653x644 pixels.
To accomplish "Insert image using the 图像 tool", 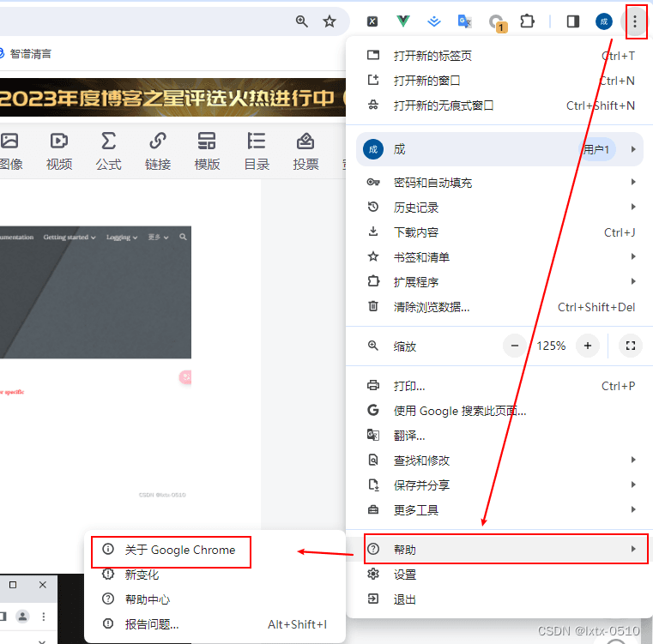I will pos(10,152).
